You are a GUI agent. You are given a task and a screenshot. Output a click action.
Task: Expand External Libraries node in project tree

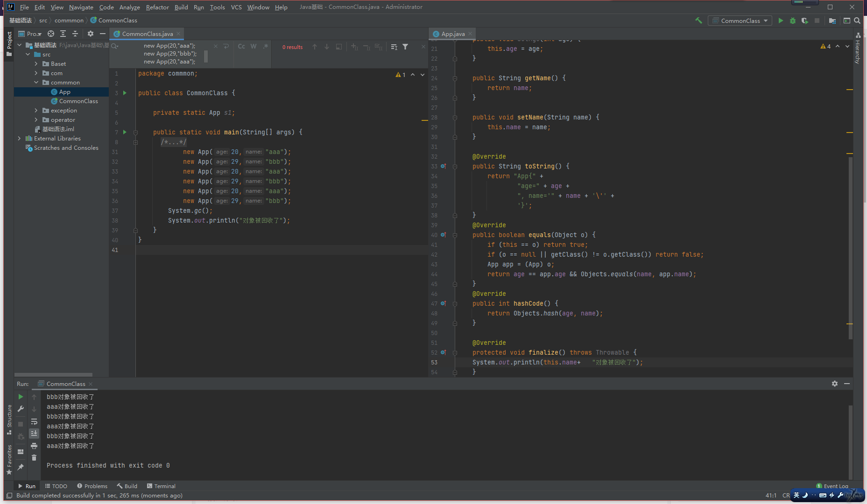tap(19, 139)
